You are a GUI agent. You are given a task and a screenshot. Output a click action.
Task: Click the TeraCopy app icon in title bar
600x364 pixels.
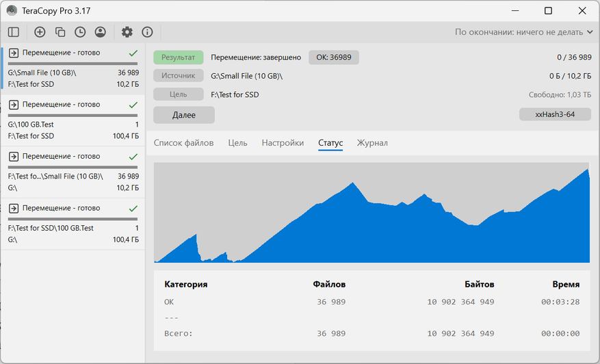pyautogui.click(x=12, y=10)
